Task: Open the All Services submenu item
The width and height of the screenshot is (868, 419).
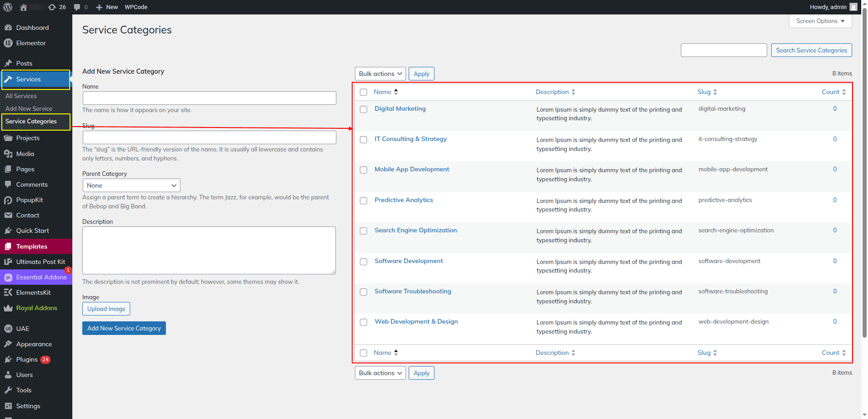Action: coord(21,96)
